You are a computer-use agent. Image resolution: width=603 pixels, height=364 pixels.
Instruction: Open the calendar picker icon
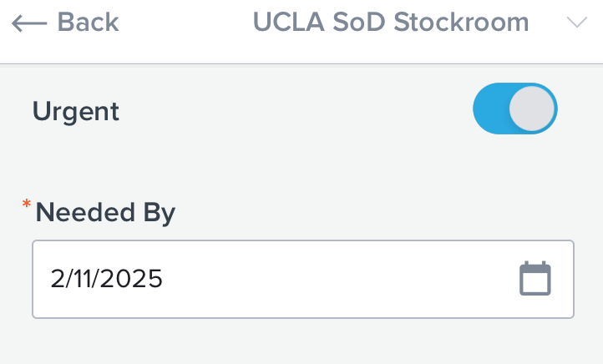tap(535, 279)
